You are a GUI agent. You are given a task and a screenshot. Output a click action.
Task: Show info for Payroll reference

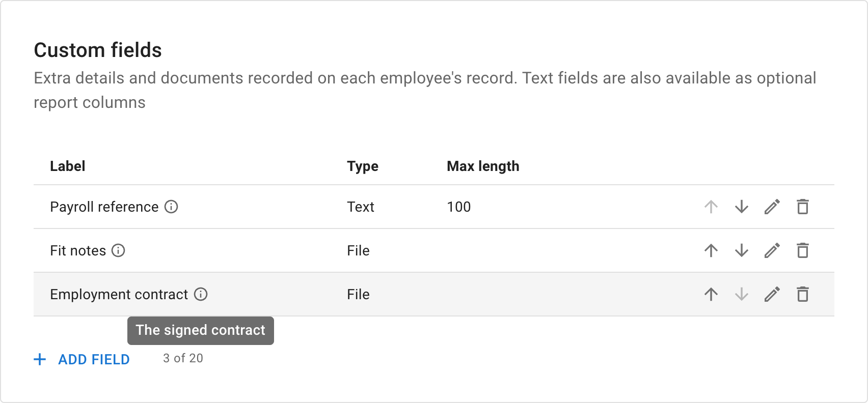(x=171, y=207)
